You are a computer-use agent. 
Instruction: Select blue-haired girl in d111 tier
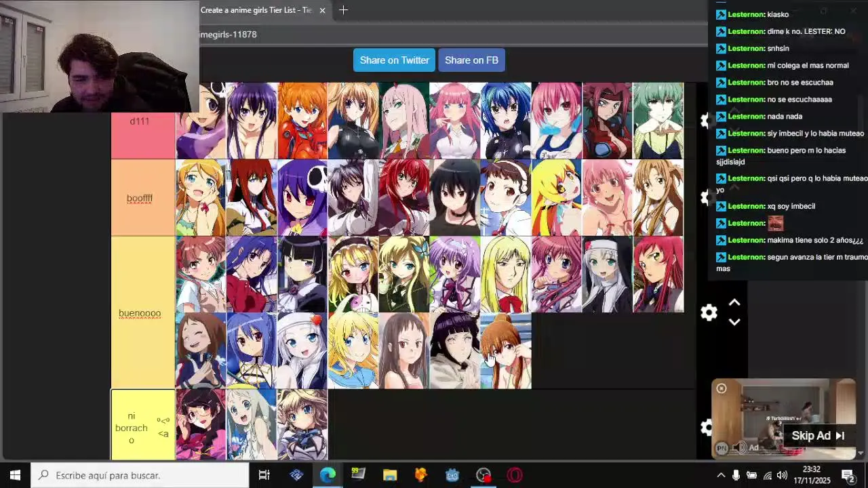(506, 121)
